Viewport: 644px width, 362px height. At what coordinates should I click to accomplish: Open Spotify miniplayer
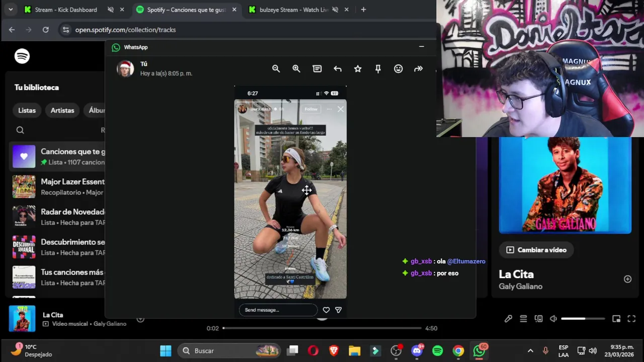coord(616,319)
